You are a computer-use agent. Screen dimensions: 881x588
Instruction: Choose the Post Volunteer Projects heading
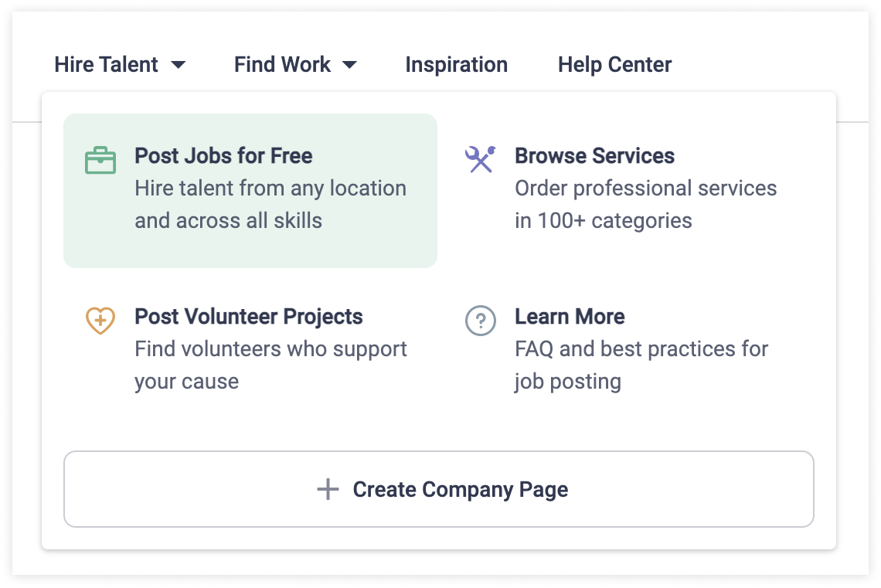(x=248, y=317)
